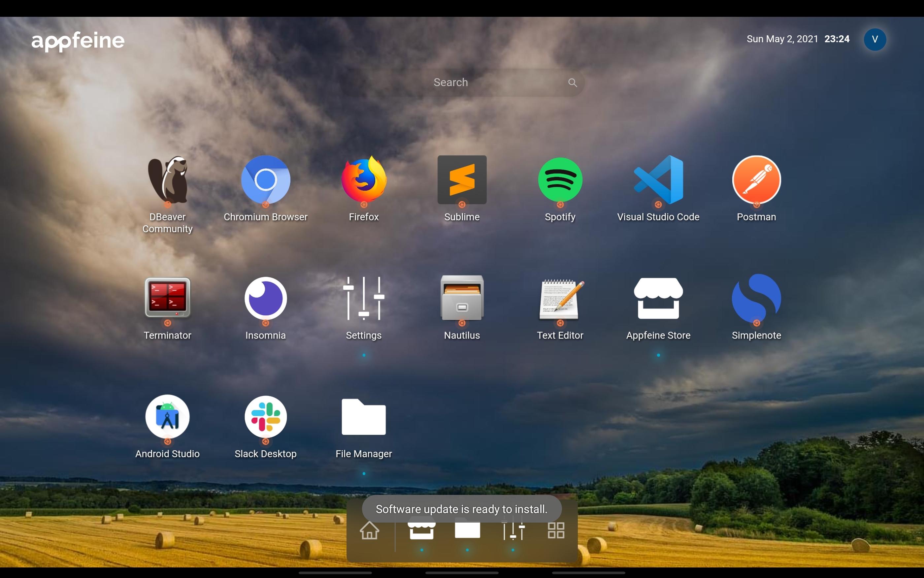Open the user avatar V menu
Viewport: 924px width, 578px height.
[x=875, y=39]
